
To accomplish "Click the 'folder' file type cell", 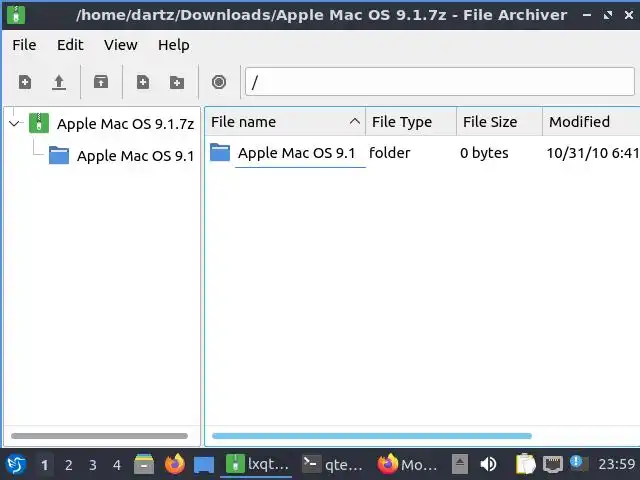I will click(389, 153).
